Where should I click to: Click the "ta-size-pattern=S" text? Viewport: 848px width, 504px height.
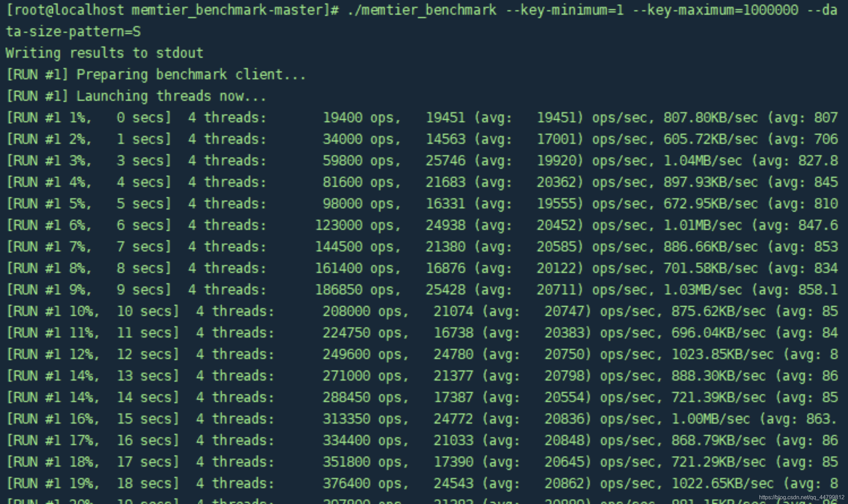73,32
